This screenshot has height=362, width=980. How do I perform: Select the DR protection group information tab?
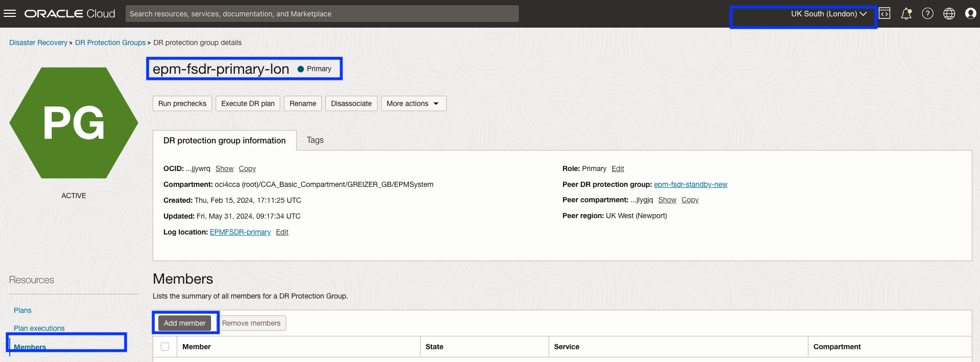[x=224, y=140]
